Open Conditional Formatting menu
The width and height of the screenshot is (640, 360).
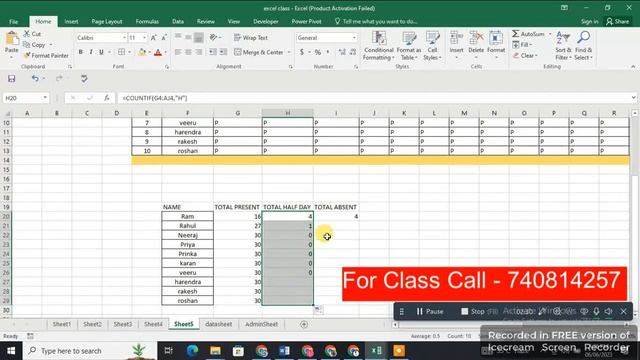[x=378, y=46]
